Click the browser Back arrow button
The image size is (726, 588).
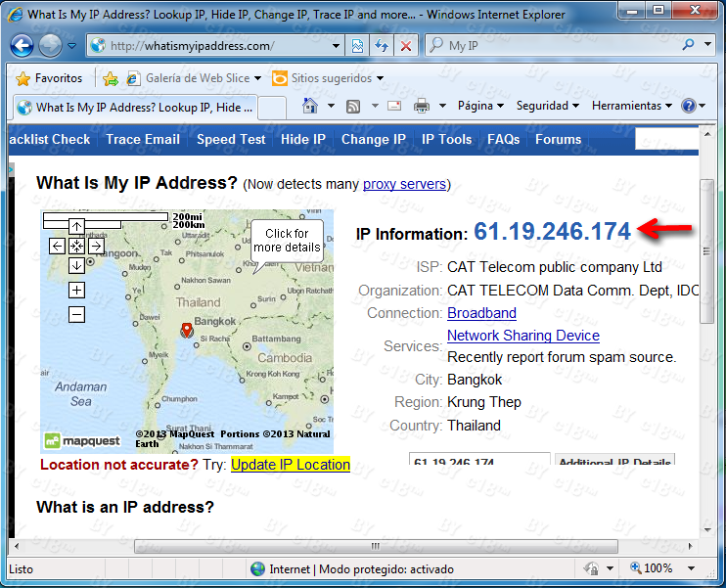tap(23, 46)
